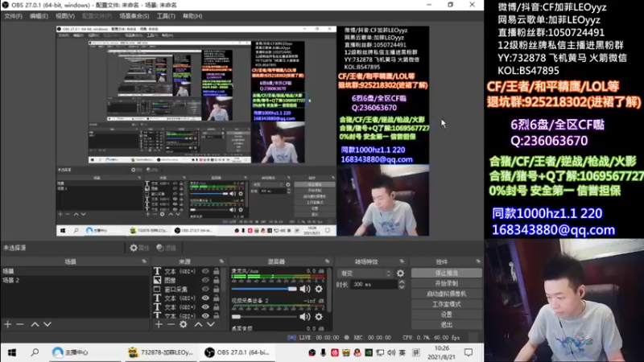Screen dimensions: 644x362
Task: Pop out the 转场特效 dock
Action: [x=402, y=261]
